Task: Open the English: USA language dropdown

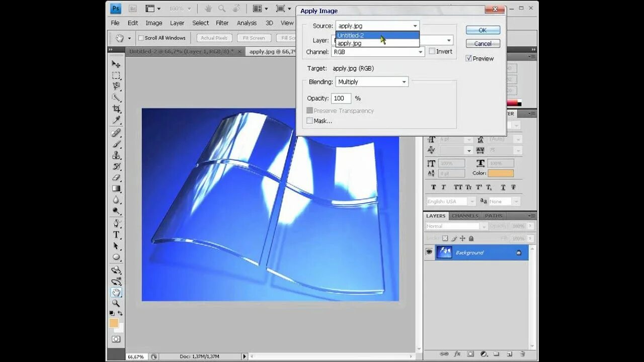Action: tap(450, 201)
